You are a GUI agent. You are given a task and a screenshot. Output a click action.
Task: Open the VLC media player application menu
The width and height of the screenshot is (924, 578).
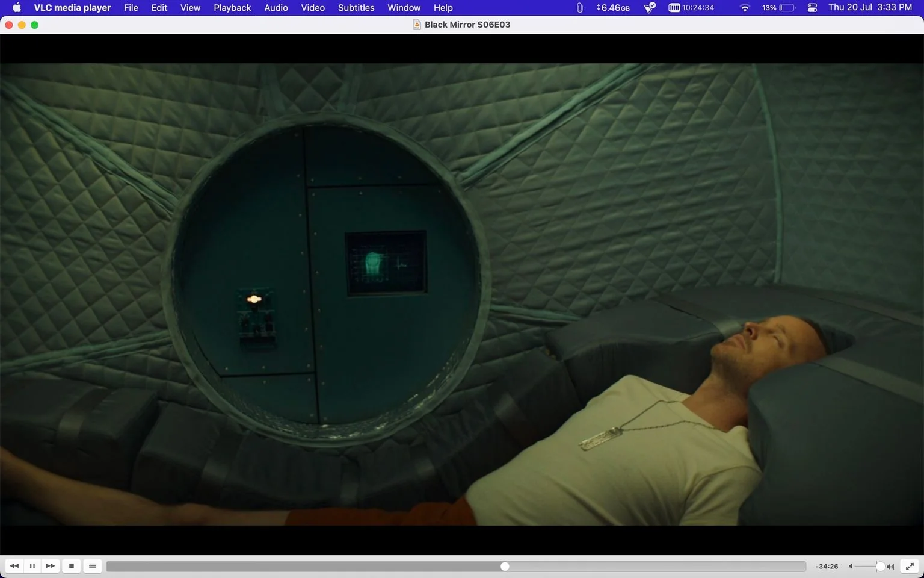coord(72,8)
